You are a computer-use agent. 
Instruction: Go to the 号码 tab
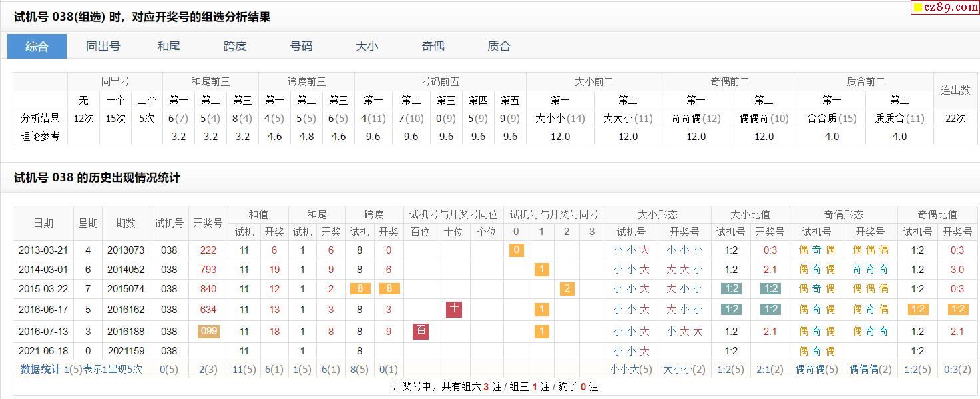point(301,47)
